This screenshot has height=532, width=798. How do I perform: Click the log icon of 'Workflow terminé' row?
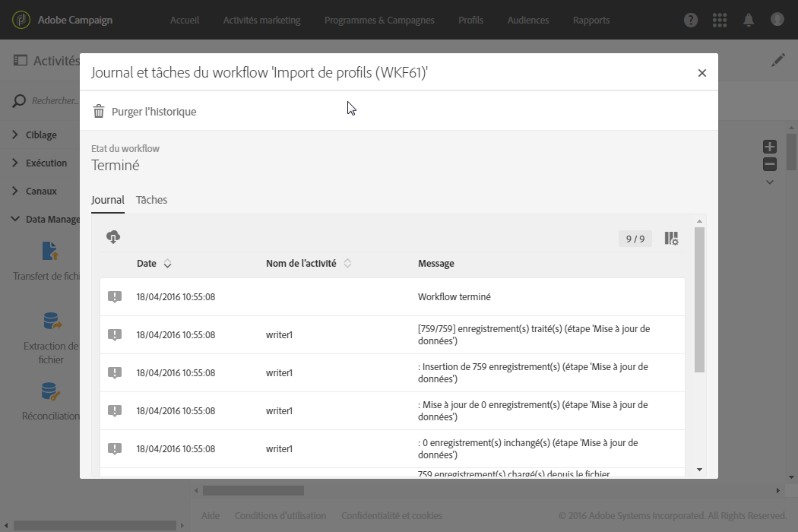[x=115, y=297]
